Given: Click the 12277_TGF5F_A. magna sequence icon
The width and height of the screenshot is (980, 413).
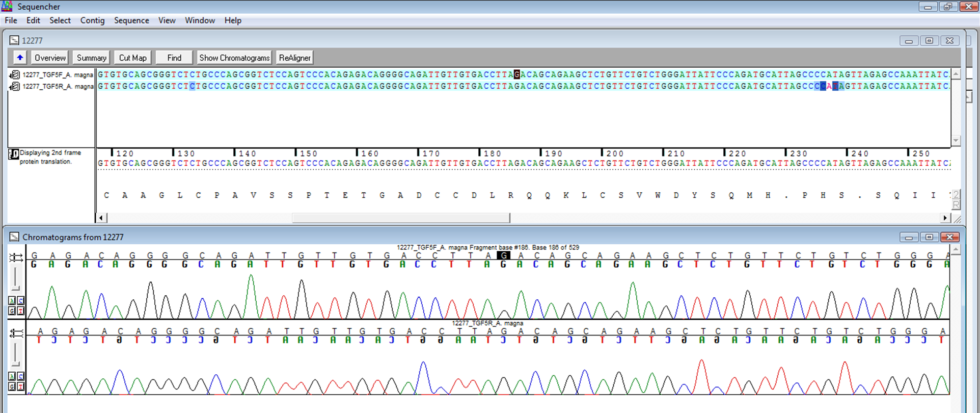Looking at the screenshot, I should click(15, 75).
